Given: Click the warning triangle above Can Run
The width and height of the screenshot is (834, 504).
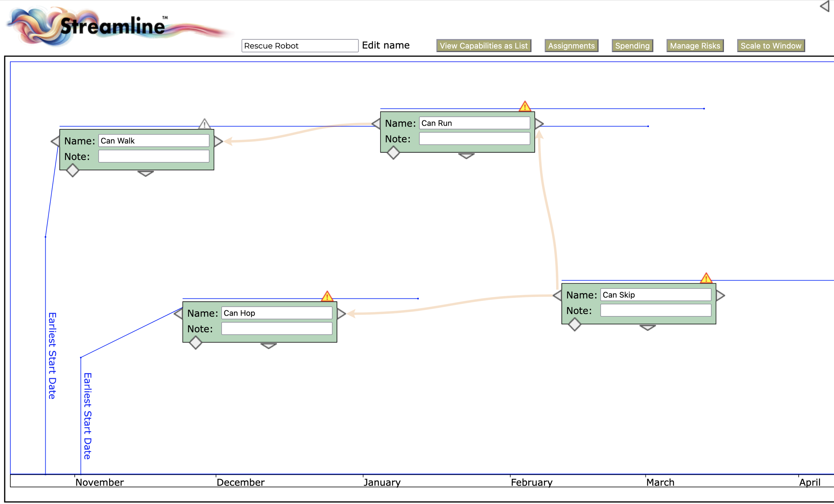Looking at the screenshot, I should (x=525, y=107).
